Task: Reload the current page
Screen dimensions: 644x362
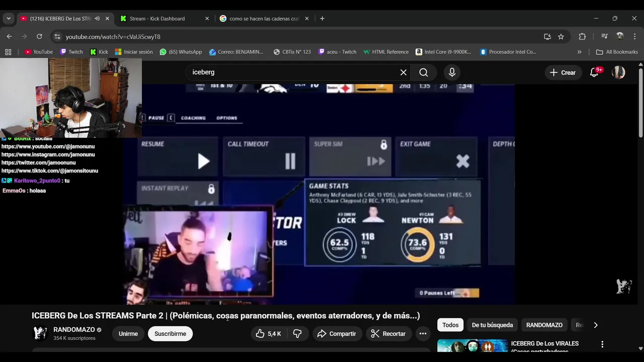Action: click(x=39, y=36)
